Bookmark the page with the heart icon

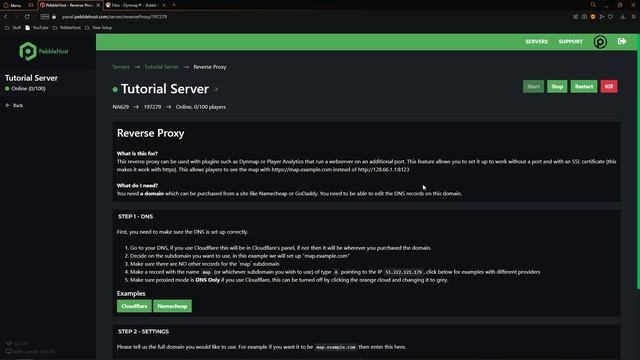coord(610,17)
